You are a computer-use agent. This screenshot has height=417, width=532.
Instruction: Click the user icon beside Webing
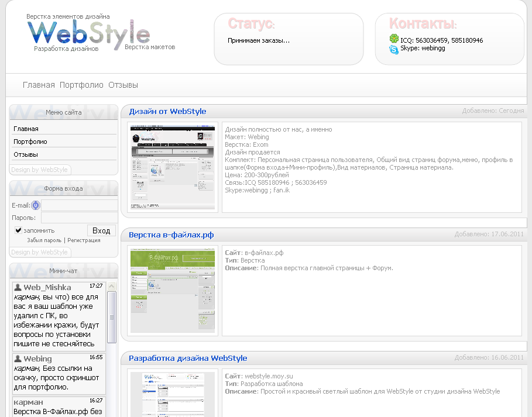click(18, 359)
